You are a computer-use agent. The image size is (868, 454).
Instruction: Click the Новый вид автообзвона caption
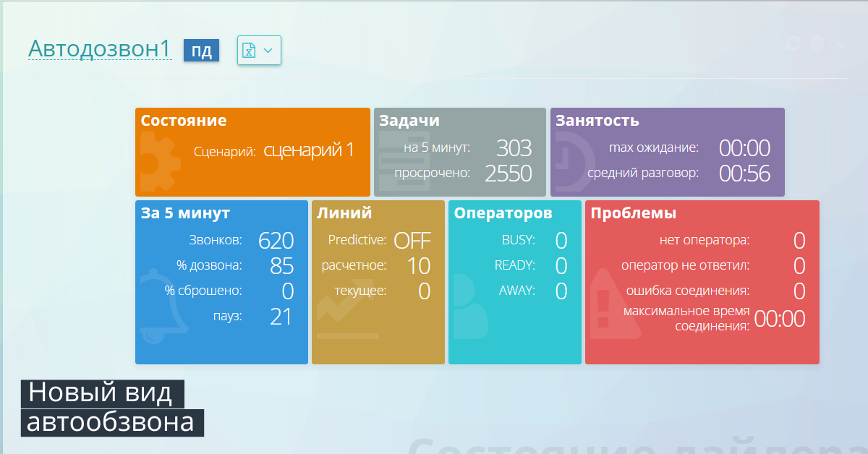pos(112,407)
